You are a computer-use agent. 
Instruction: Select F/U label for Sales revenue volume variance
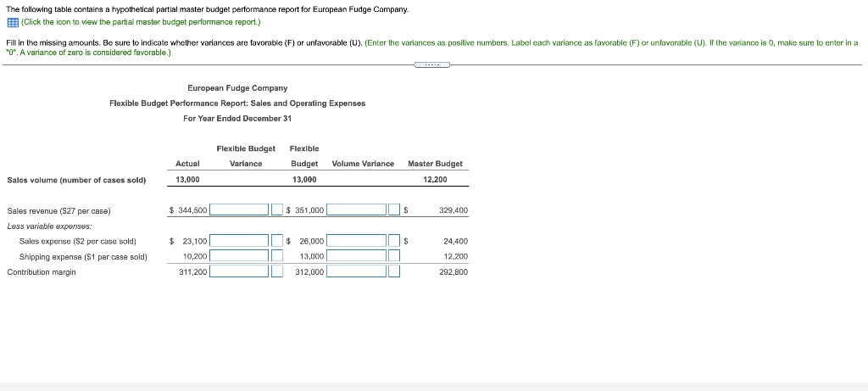click(394, 209)
